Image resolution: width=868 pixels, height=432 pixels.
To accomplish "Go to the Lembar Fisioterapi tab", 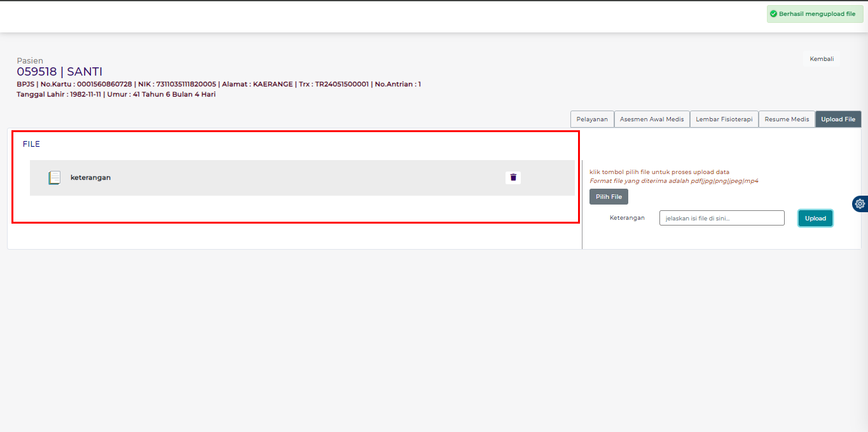I will [x=724, y=119].
